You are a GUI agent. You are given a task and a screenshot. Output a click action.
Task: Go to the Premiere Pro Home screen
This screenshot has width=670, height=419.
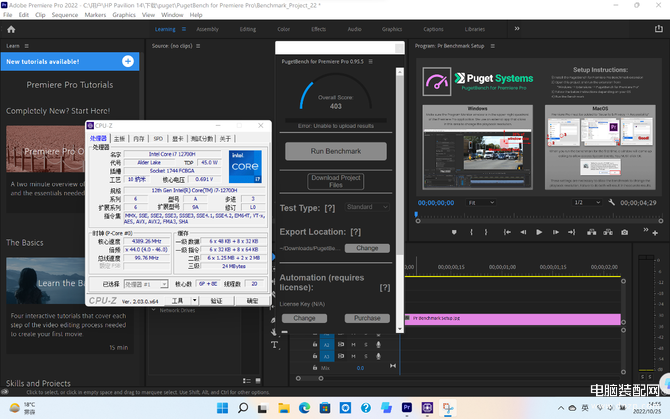click(11, 29)
